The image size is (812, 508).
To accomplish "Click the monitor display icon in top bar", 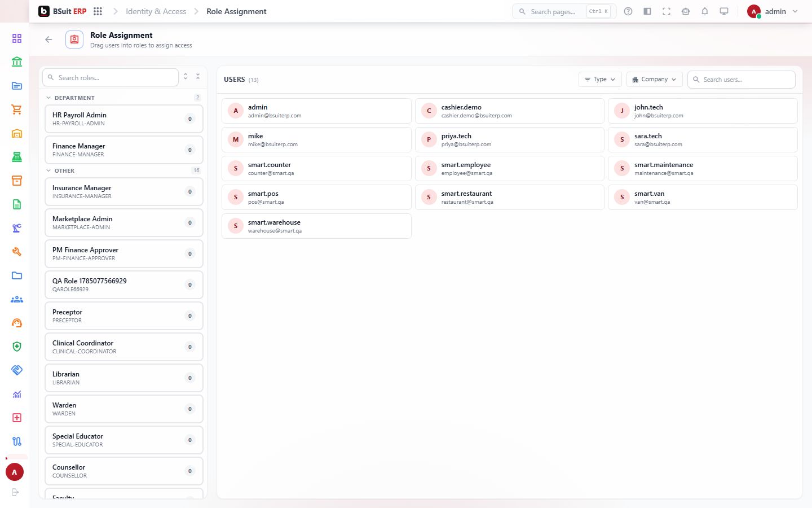I will (724, 11).
